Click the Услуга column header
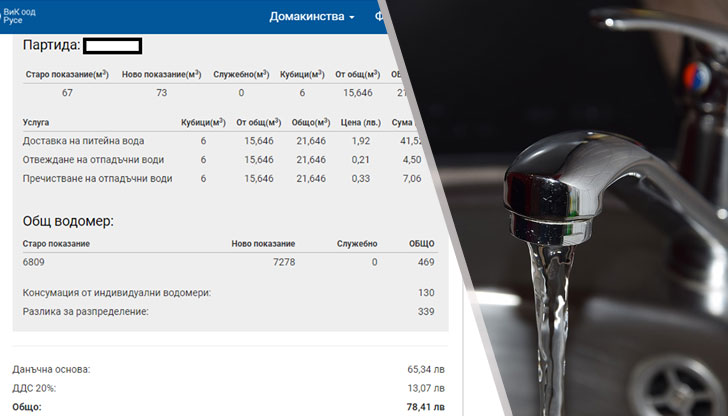 point(36,123)
